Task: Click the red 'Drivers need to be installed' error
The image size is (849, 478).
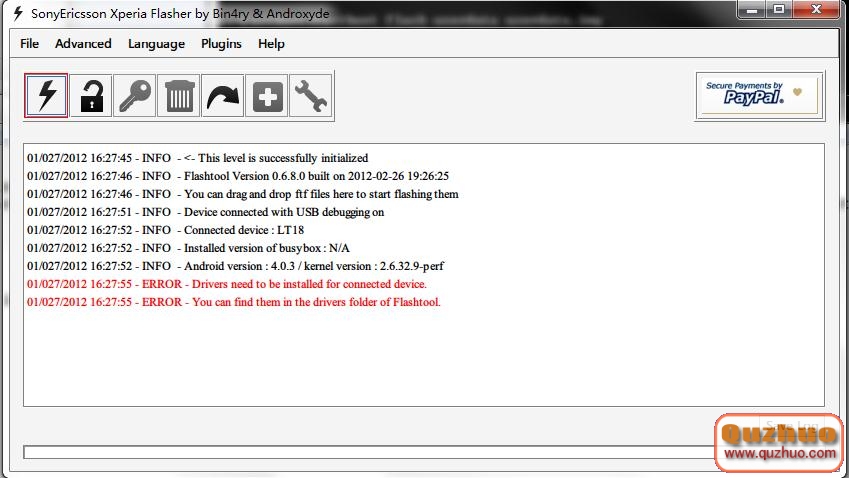Action: point(227,284)
